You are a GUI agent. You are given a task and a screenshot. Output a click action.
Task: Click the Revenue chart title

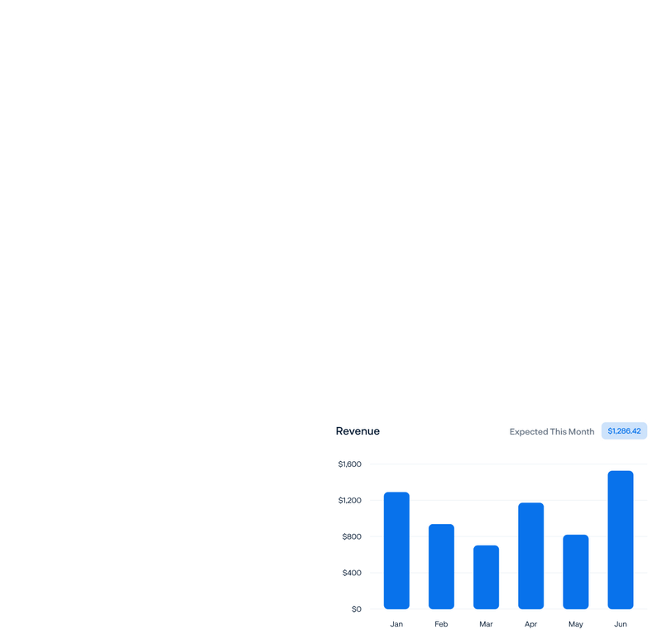pos(357,431)
